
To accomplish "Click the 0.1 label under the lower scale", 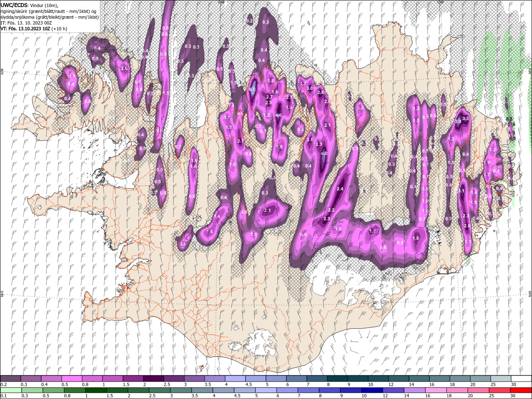I will point(4,396).
